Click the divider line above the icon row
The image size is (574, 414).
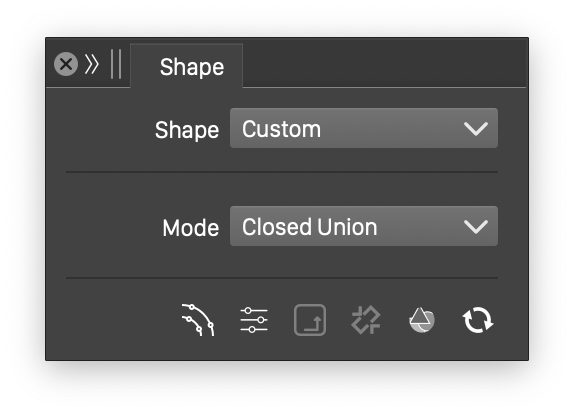(282, 278)
